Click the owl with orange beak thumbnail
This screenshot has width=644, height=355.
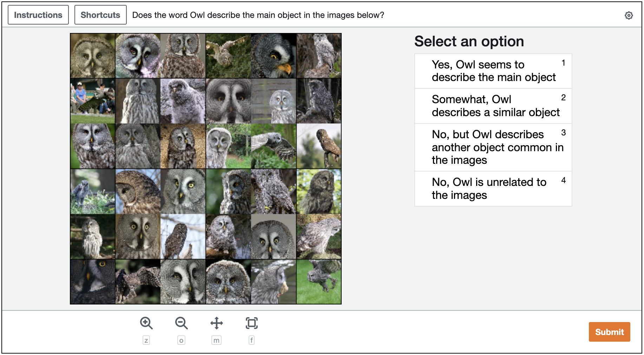[x=274, y=56]
